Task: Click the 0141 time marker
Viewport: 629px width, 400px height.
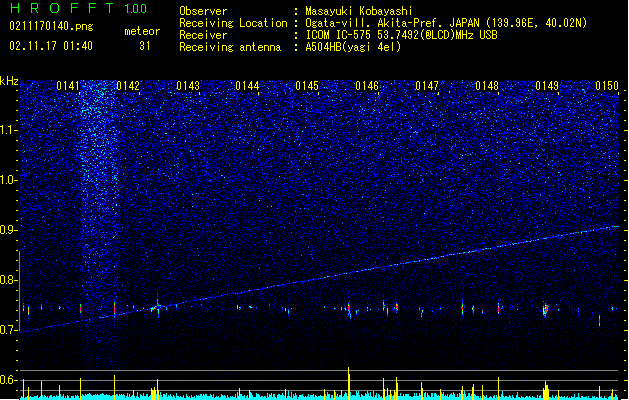Action: point(68,86)
